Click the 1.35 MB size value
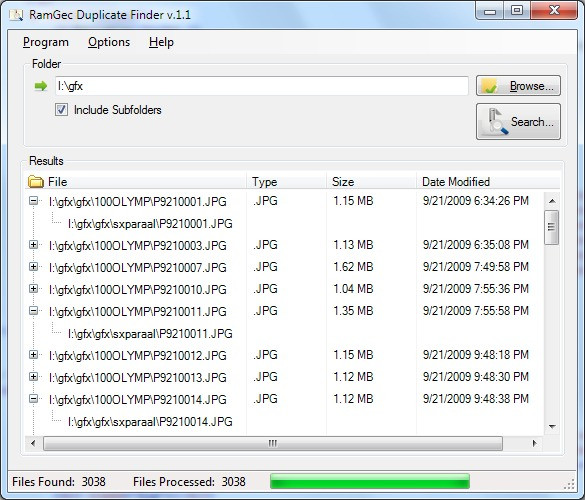 coord(353,311)
